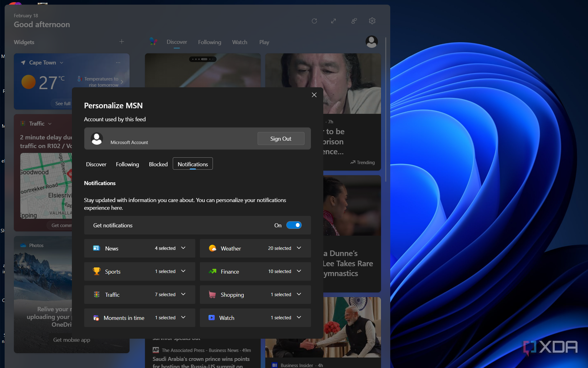Viewport: 588px width, 368px height.
Task: Add a widget with the plus icon
Action: 122,42
